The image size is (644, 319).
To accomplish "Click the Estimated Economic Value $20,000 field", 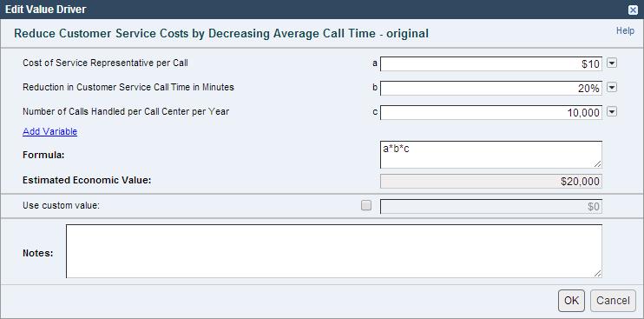I will point(491,182).
